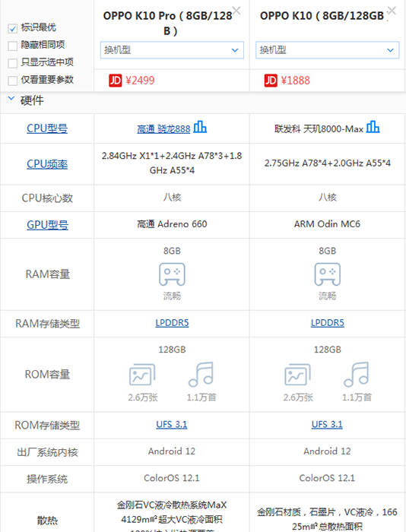Click the ROM存储类型 row label
This screenshot has width=406, height=532.
(47, 425)
